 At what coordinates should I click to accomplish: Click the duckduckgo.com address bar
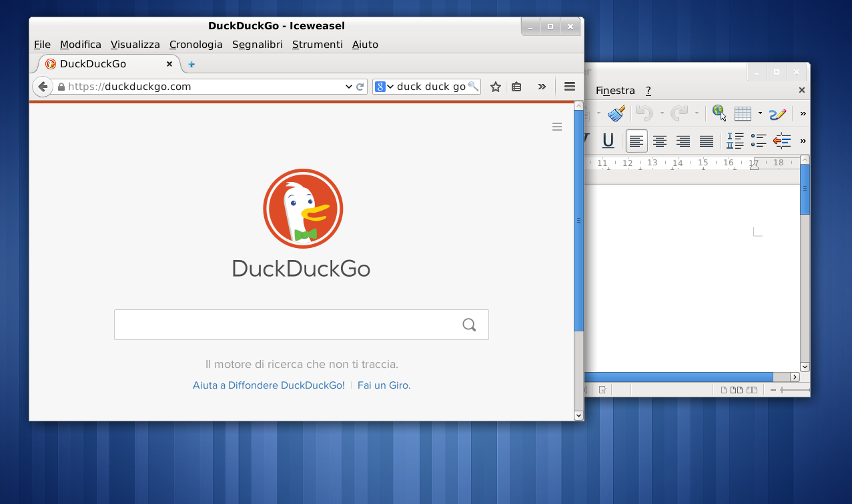[211, 87]
